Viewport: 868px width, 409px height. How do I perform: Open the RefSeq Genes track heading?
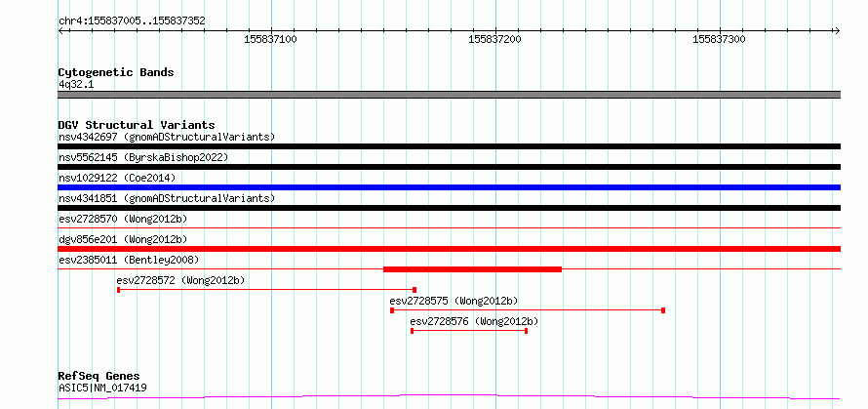click(99, 377)
